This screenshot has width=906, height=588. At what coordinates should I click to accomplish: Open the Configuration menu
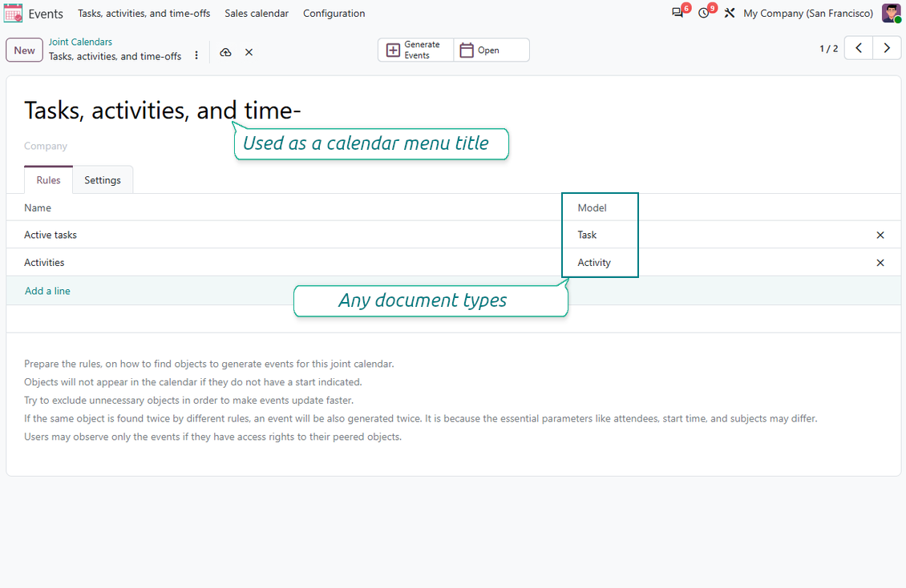(x=334, y=14)
